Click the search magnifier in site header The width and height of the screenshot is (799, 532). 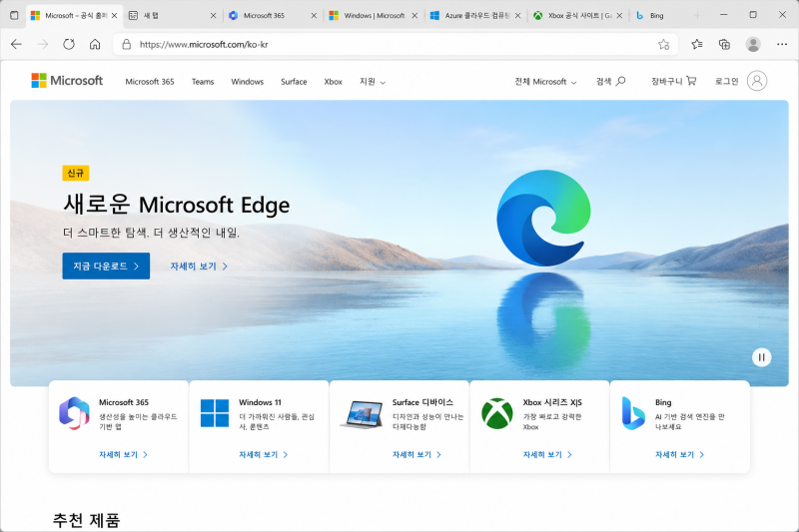pos(620,81)
